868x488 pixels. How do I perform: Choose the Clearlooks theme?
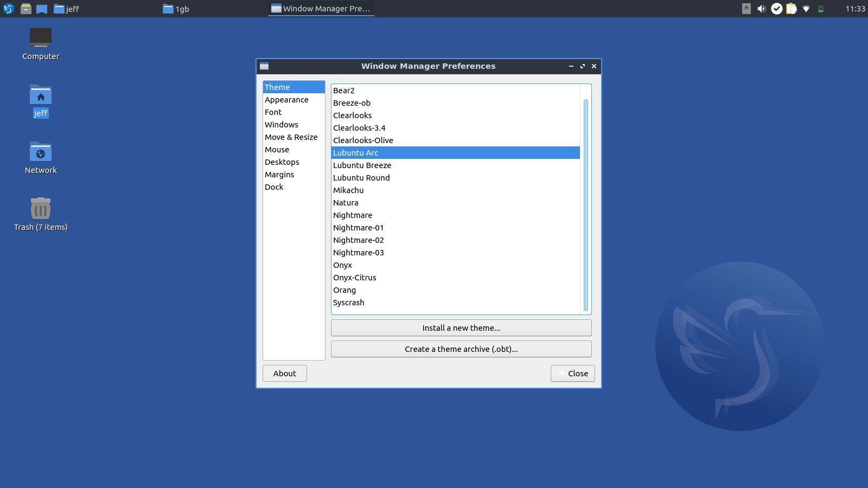[456, 115]
